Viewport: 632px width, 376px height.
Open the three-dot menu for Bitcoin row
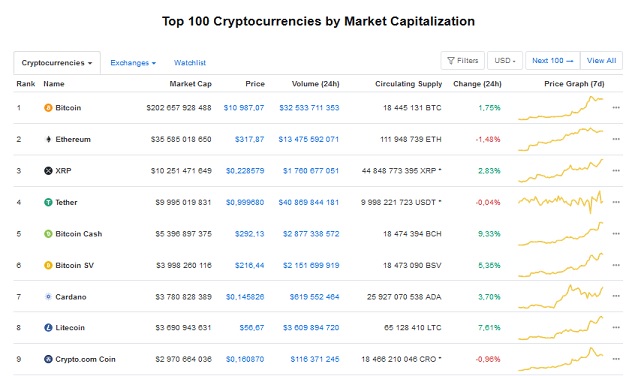(x=616, y=108)
